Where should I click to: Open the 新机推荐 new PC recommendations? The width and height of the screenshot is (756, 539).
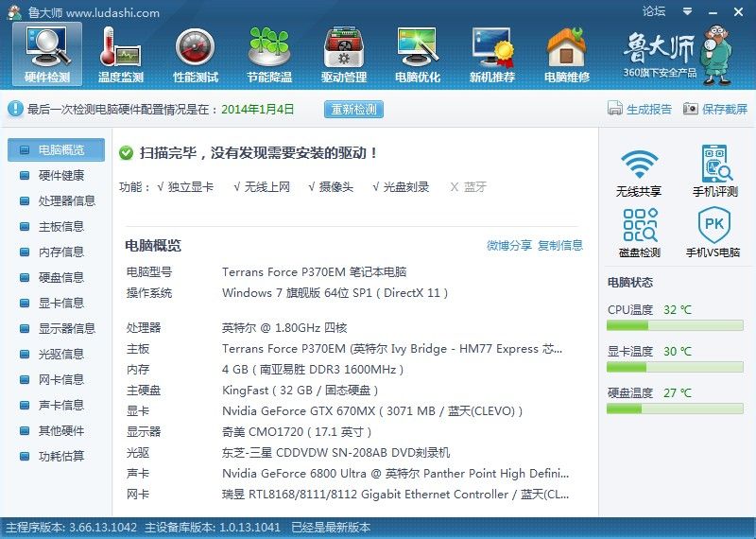[x=491, y=55]
